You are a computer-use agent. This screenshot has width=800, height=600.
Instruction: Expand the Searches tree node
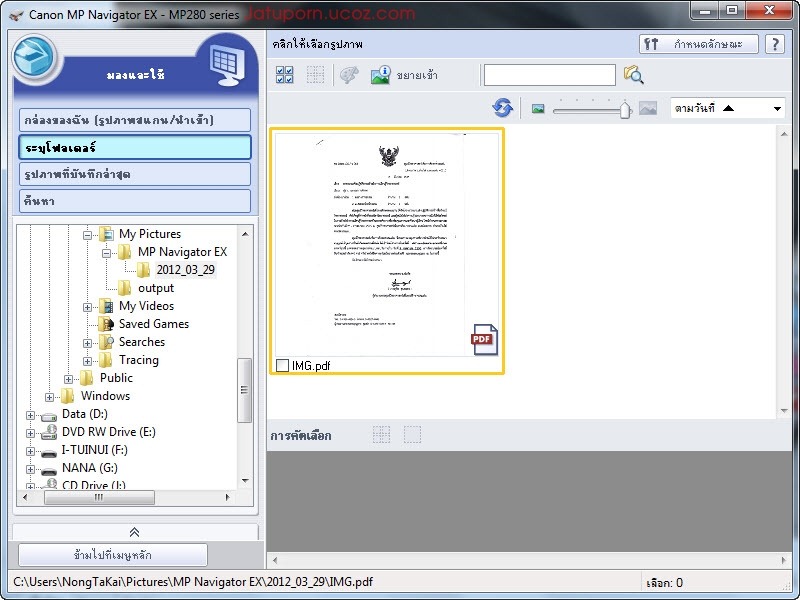(x=87, y=343)
